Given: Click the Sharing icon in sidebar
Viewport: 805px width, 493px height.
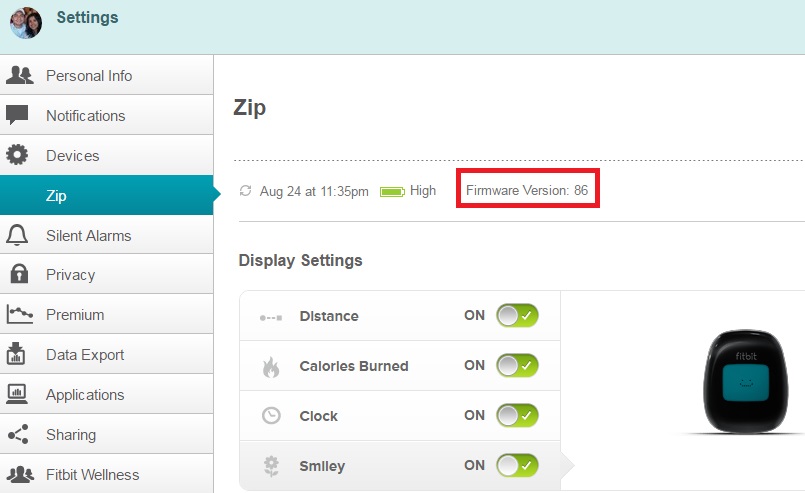Looking at the screenshot, I should (x=17, y=435).
